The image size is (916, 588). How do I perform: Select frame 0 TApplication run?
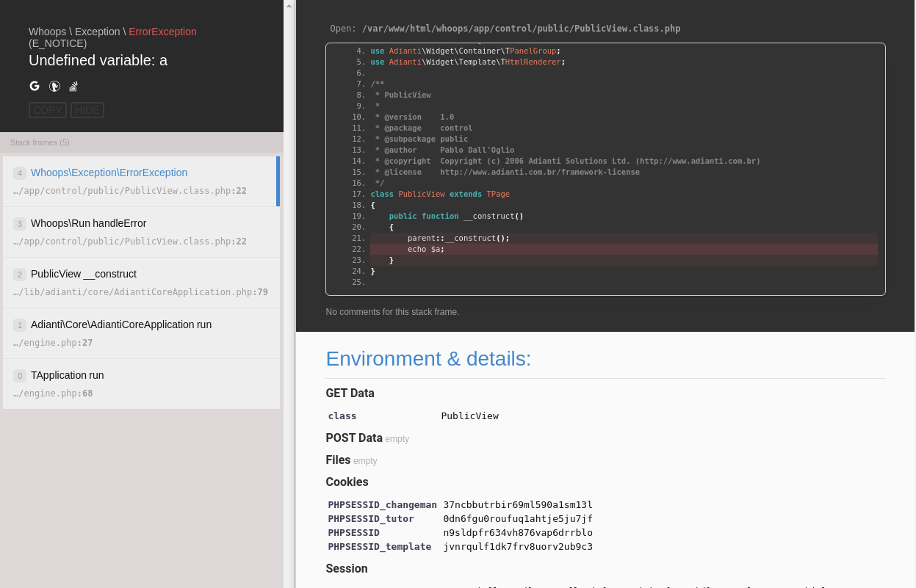[x=141, y=384]
